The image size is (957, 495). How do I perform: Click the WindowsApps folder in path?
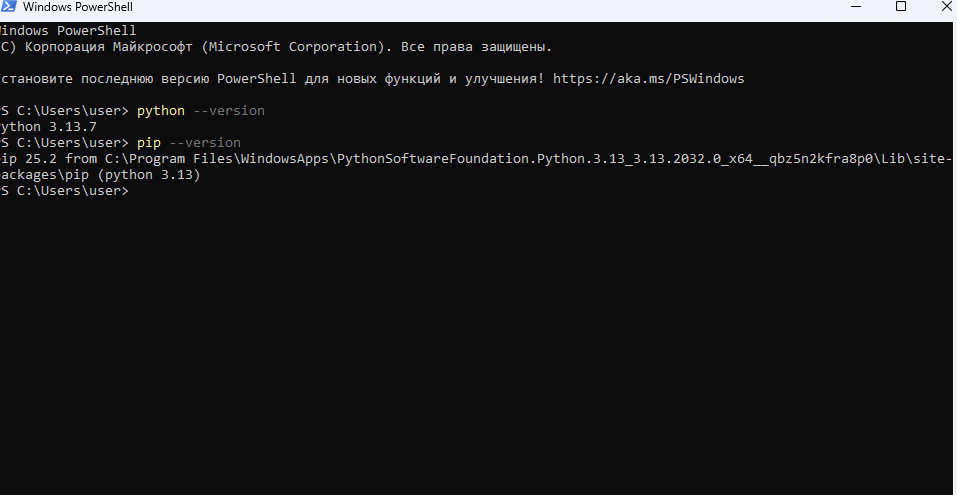(x=285, y=159)
